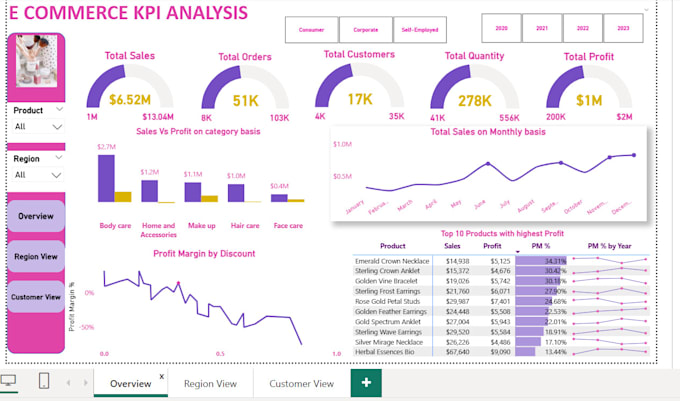This screenshot has width=680, height=401.
Task: Click the June data point marker
Action: click(488, 164)
